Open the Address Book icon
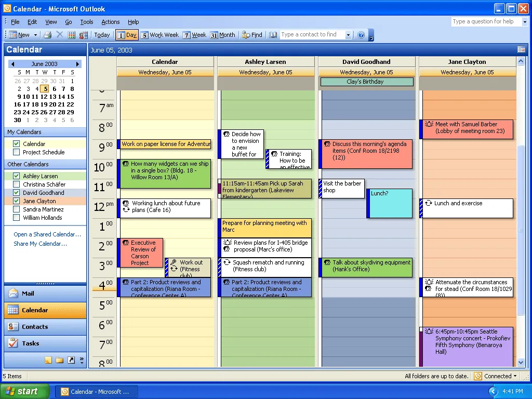Screen dimensions: 532x399 [273, 35]
